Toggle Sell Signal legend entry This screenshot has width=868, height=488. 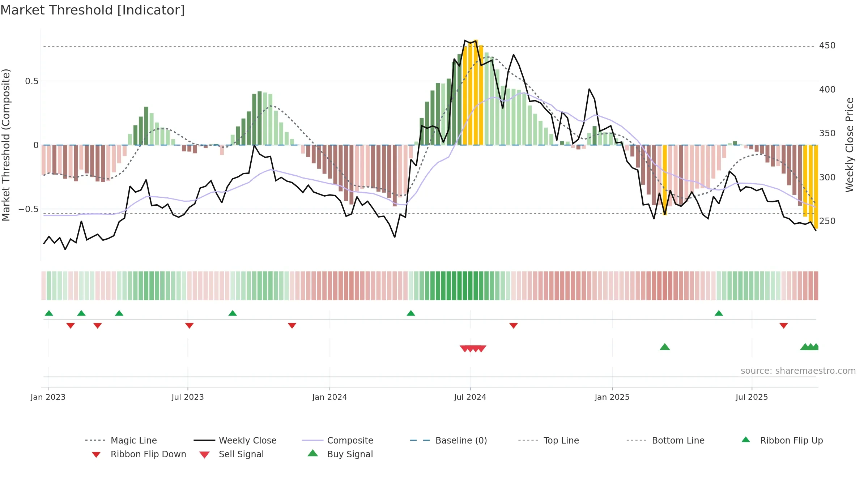231,454
